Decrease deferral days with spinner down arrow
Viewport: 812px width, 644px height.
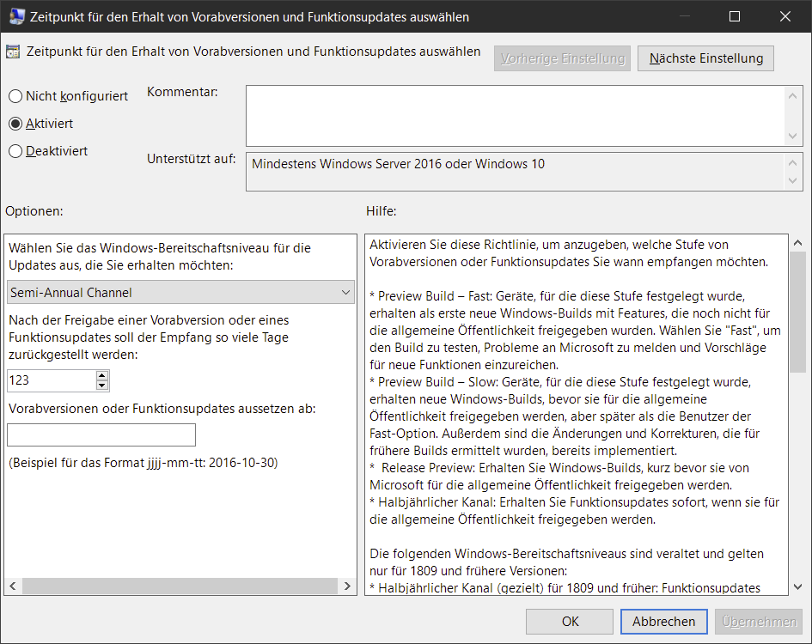[x=102, y=386]
